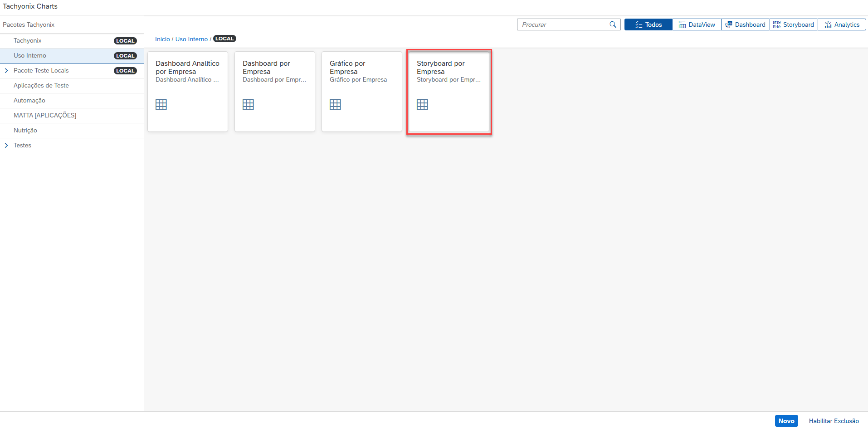
Task: Click the LOCAL badge next to Tachyonix
Action: (x=125, y=41)
